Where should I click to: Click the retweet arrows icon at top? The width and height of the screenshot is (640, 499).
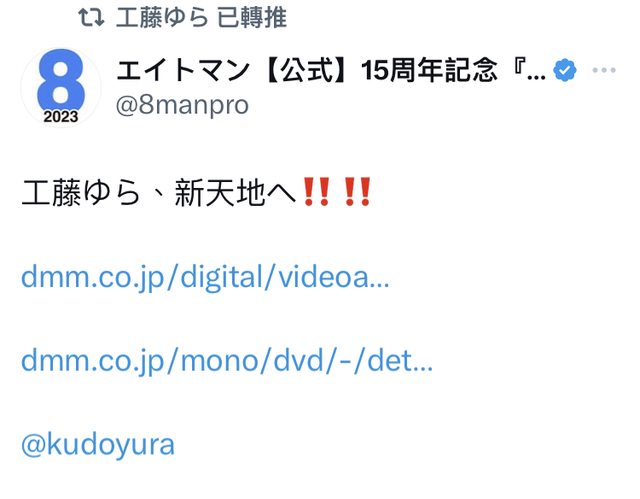[91, 18]
